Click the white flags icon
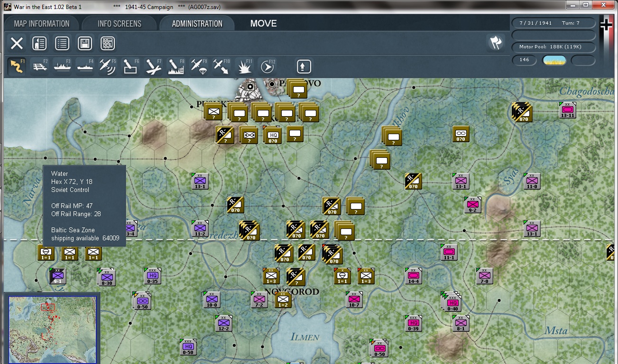The width and height of the screenshot is (618, 364). click(x=496, y=43)
